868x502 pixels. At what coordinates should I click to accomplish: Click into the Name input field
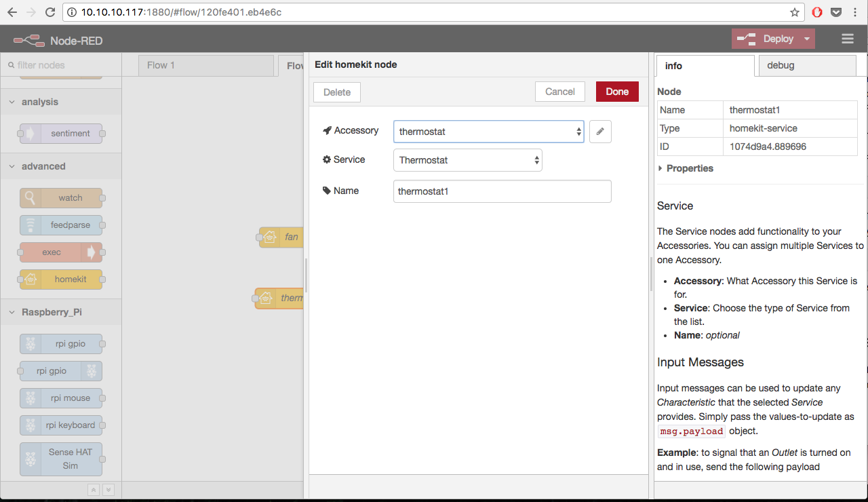(502, 191)
